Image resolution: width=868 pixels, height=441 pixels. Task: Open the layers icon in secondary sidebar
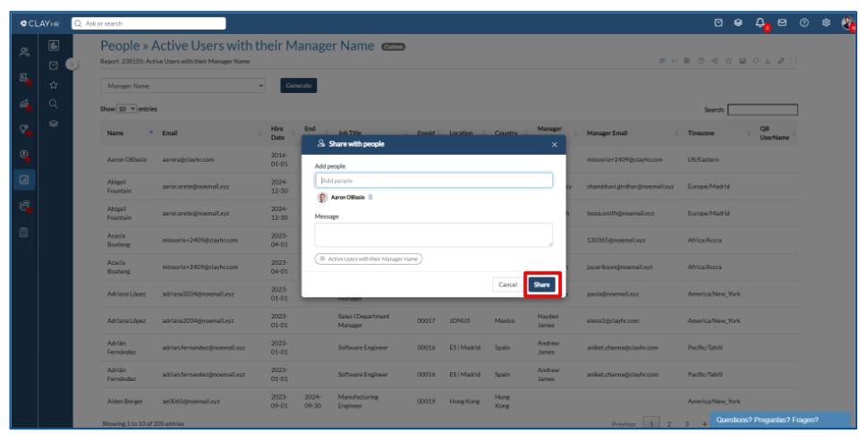(54, 123)
